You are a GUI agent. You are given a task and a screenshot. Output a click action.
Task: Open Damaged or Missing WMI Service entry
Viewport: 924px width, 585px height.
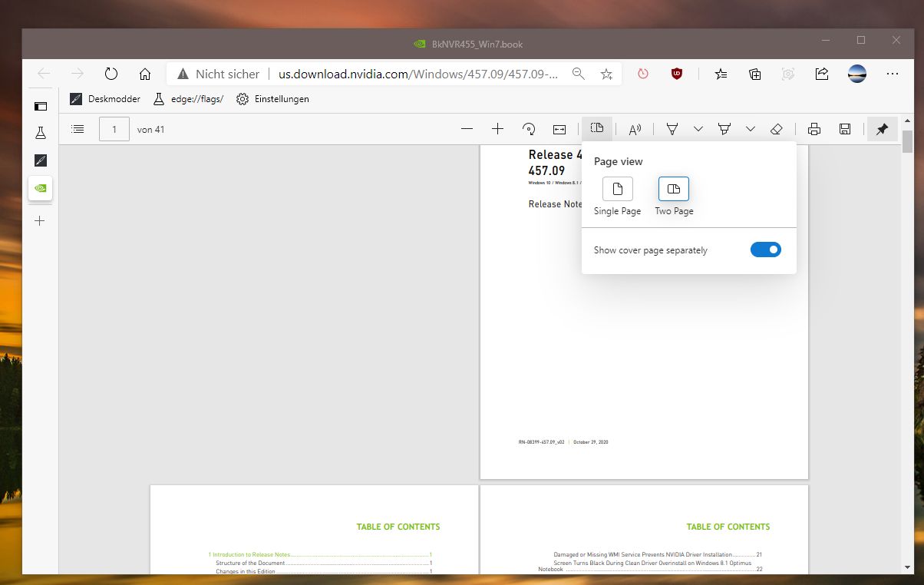(x=658, y=554)
